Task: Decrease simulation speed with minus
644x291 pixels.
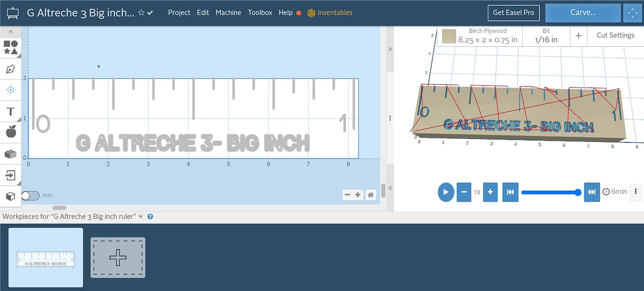Action: click(x=464, y=192)
